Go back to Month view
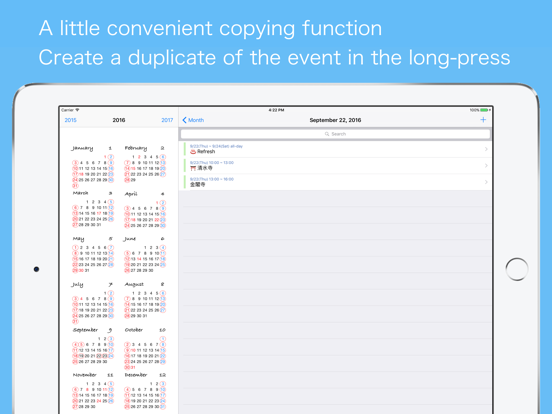Image resolution: width=552 pixels, height=414 pixels. [193, 120]
